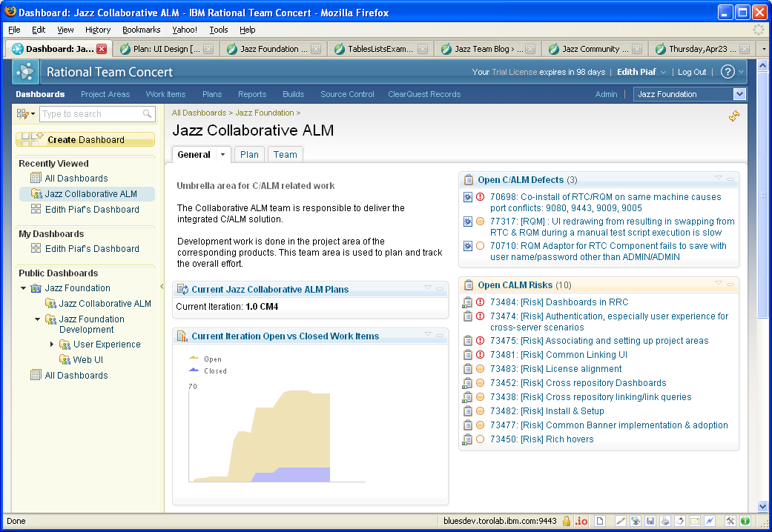This screenshot has height=532, width=772.
Task: Click the Web UI team area icon
Action: (x=65, y=360)
